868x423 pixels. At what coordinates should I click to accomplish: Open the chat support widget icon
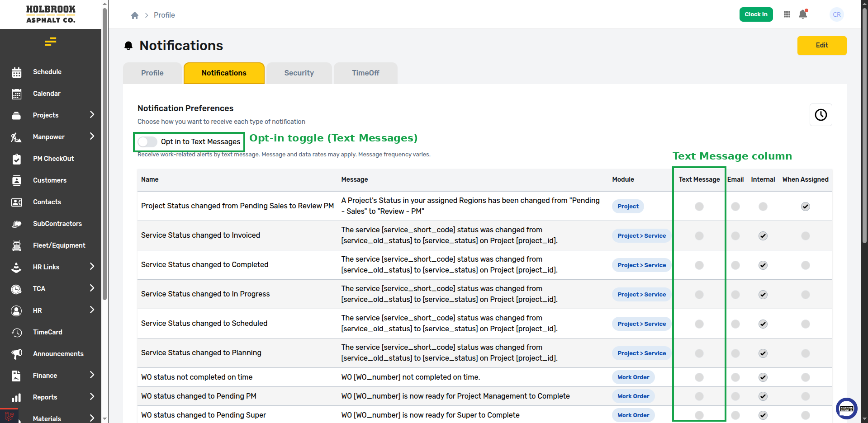[x=847, y=409]
